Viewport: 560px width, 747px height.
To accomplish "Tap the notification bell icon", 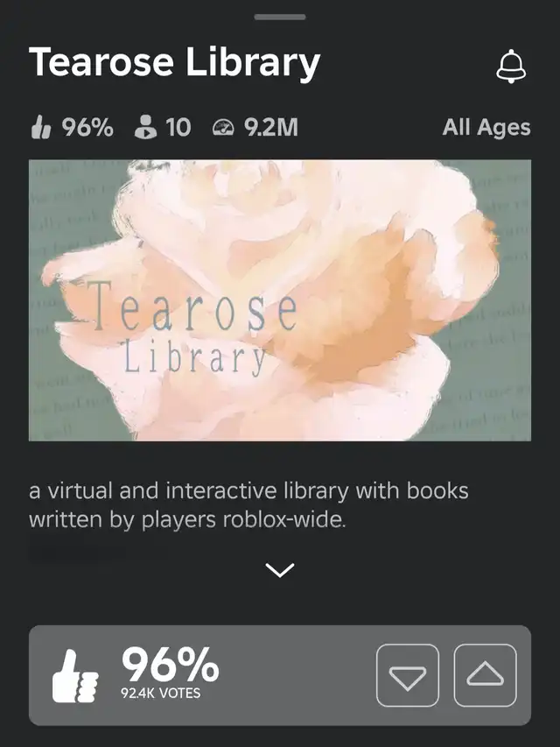I will [x=511, y=66].
